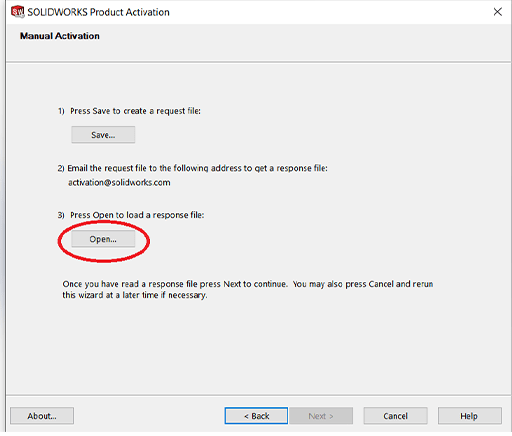Click the activation@solidworks.com email address
Image resolution: width=512 pixels, height=436 pixels.
119,182
